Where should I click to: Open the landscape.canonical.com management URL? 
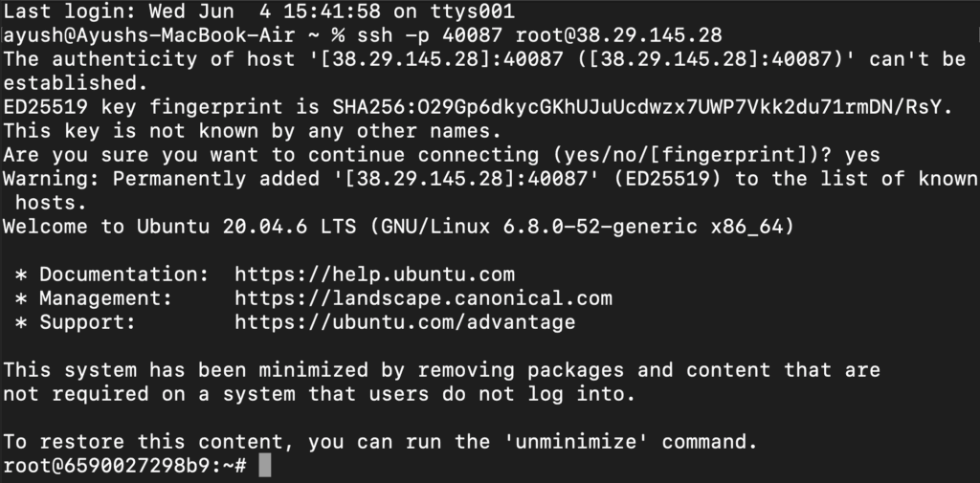[x=423, y=298]
